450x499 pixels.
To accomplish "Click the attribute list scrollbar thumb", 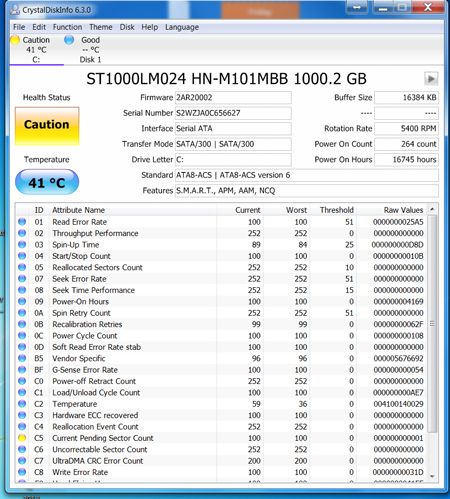I will (x=432, y=324).
